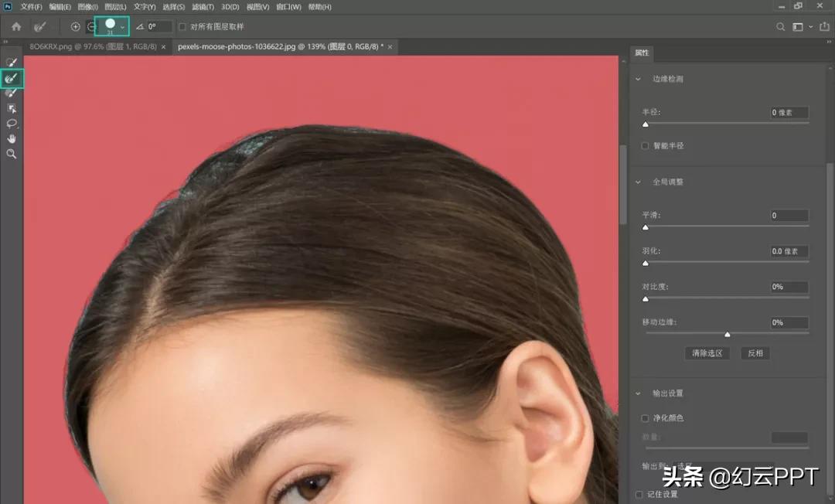Toggle the 智能半径 checkbox
The width and height of the screenshot is (835, 504).
click(646, 145)
